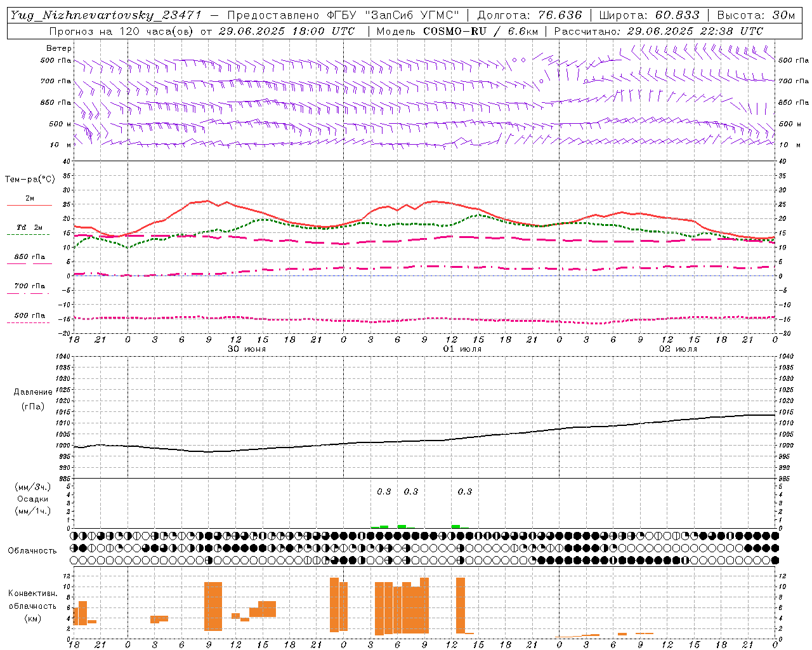Click the 'Модель COSMO-RU / 6.6км' label
The image size is (812, 650).
[x=457, y=31]
